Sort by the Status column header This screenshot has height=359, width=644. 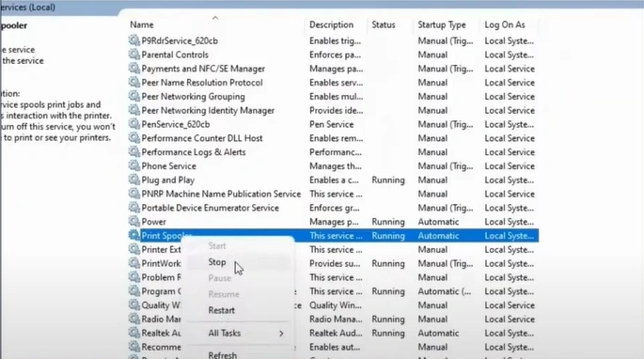[x=384, y=24]
